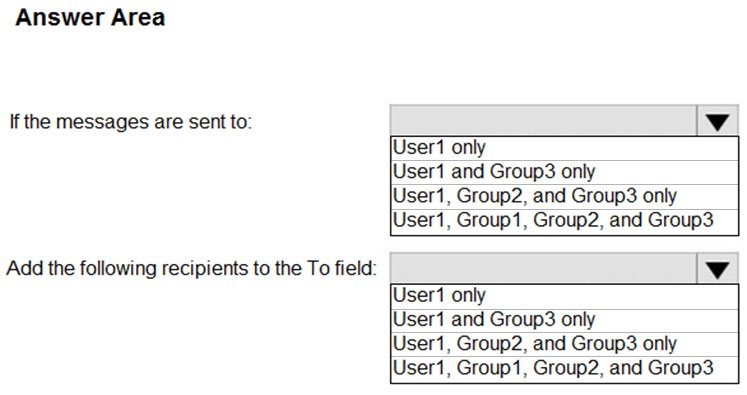
Task: Click the 'Answer Area' heading
Action: 90,18
